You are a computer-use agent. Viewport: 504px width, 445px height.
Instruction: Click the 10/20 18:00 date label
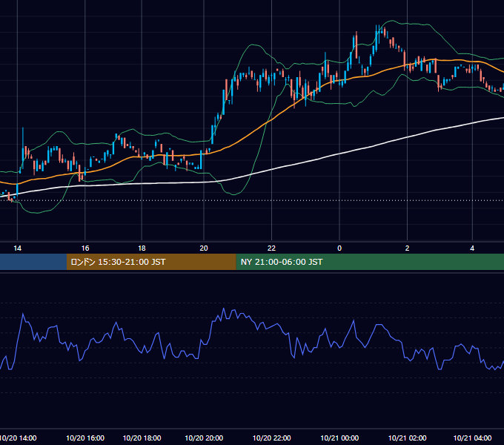point(142,438)
